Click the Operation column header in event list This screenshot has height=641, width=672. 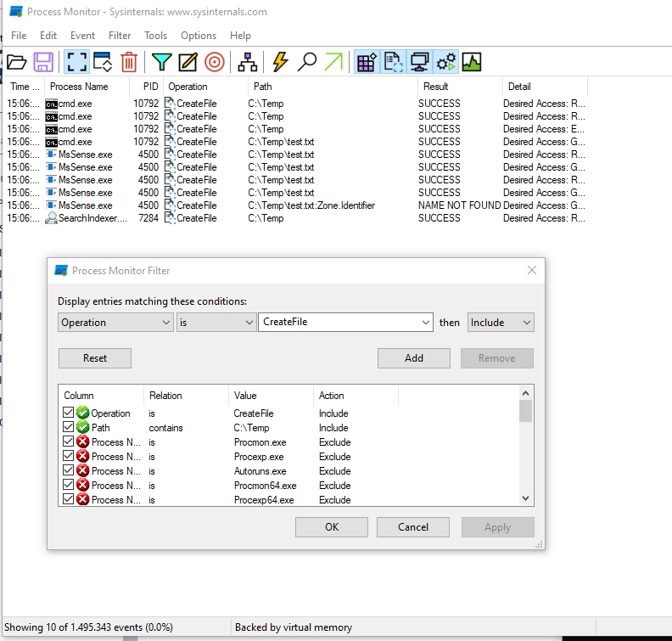point(205,87)
